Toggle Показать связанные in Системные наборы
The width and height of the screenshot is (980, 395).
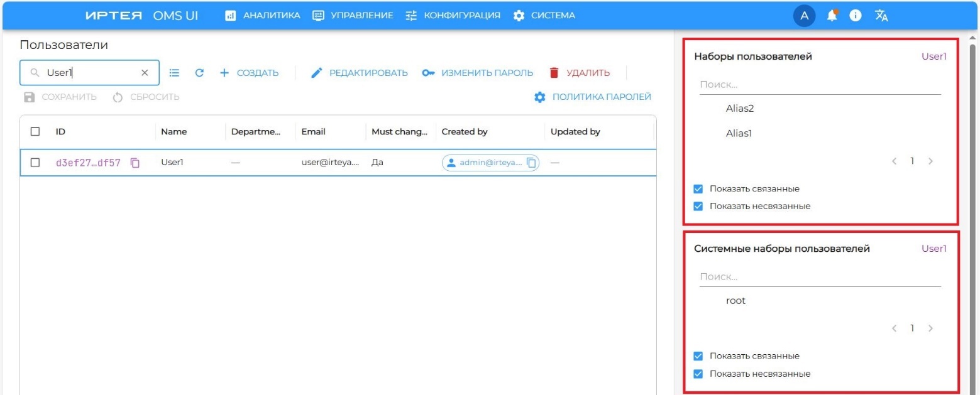pyautogui.click(x=698, y=356)
